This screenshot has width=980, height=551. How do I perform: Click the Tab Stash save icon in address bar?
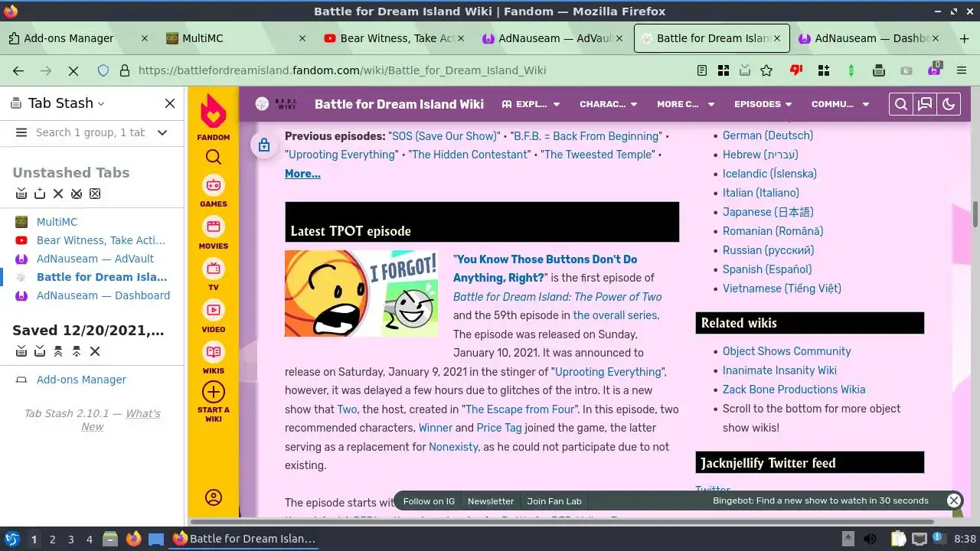click(745, 70)
